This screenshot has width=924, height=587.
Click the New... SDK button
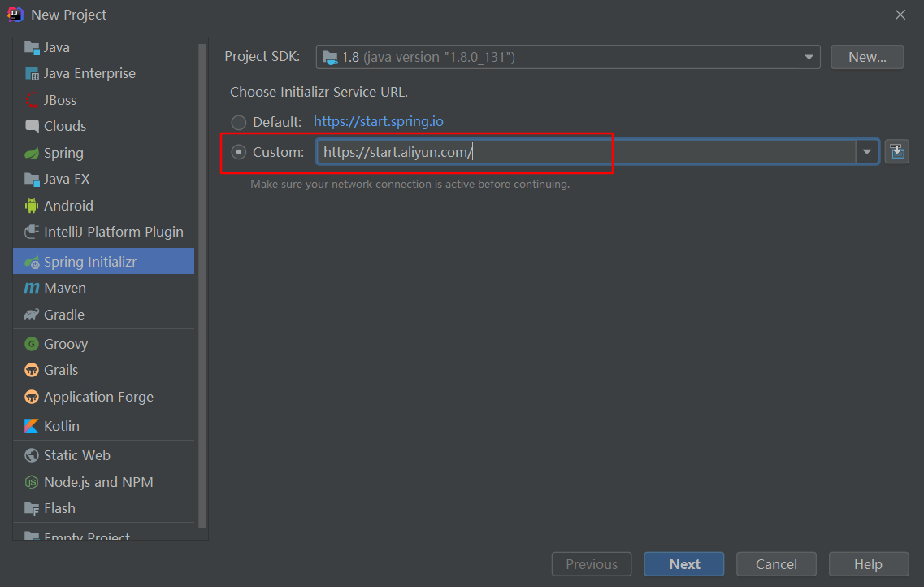click(x=867, y=57)
